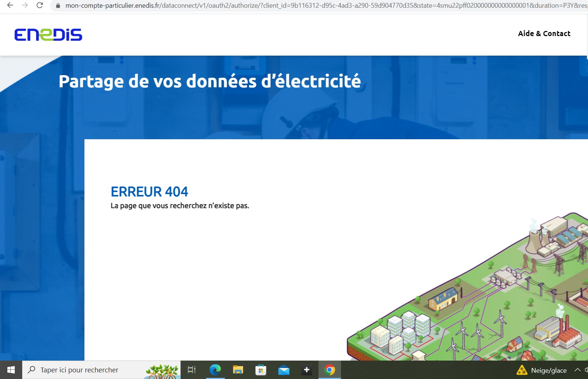The image size is (588, 379).
Task: Click the 'Taper ici pour rechercher' search box
Action: (x=101, y=370)
